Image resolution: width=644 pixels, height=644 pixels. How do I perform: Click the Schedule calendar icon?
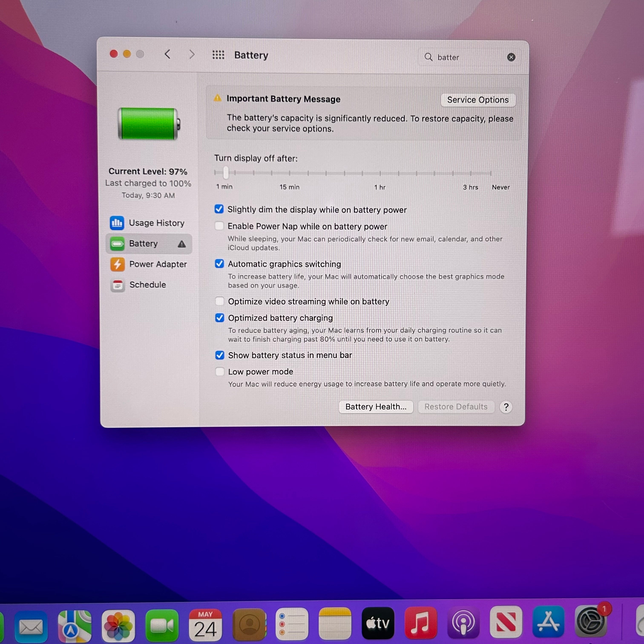[x=118, y=285]
